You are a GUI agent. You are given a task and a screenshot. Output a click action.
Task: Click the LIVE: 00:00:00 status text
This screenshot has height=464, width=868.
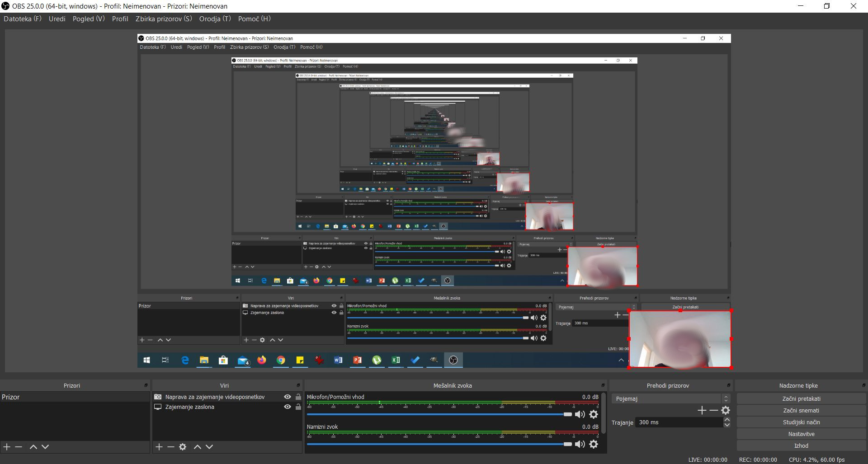(x=708, y=459)
